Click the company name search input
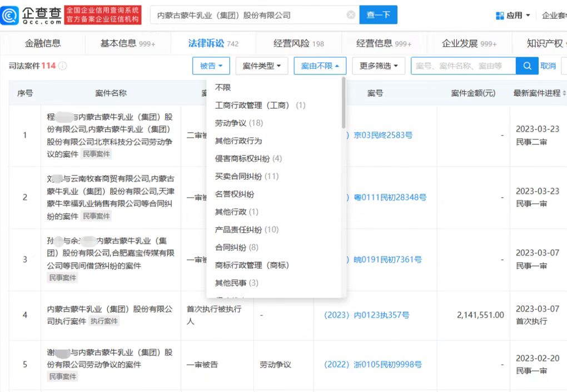 [x=255, y=15]
